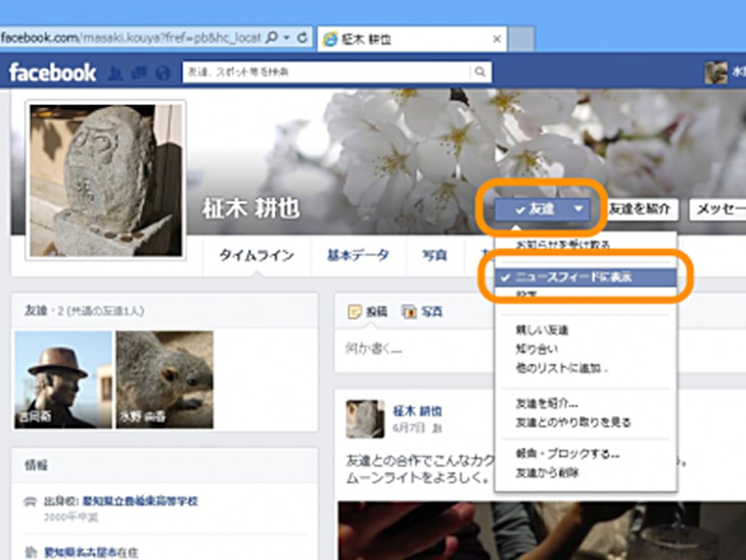Image resolution: width=746 pixels, height=560 pixels.
Task: Click the browser refresh icon in address bar
Action: [x=302, y=37]
